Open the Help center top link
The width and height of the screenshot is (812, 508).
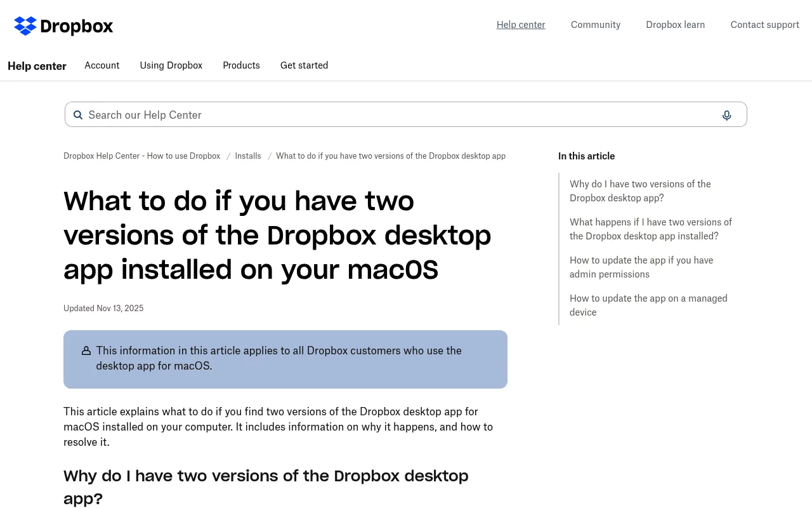(x=521, y=25)
